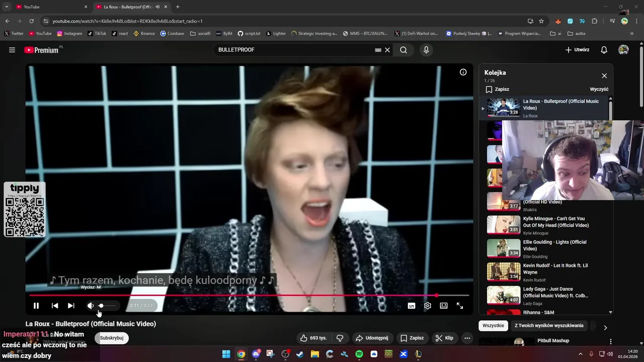This screenshot has height=362, width=644.
Task: Open Spotify from the taskbar
Action: click(359, 354)
